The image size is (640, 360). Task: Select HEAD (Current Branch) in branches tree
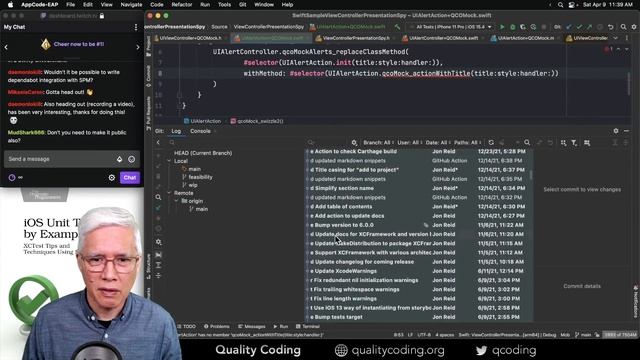coord(203,153)
